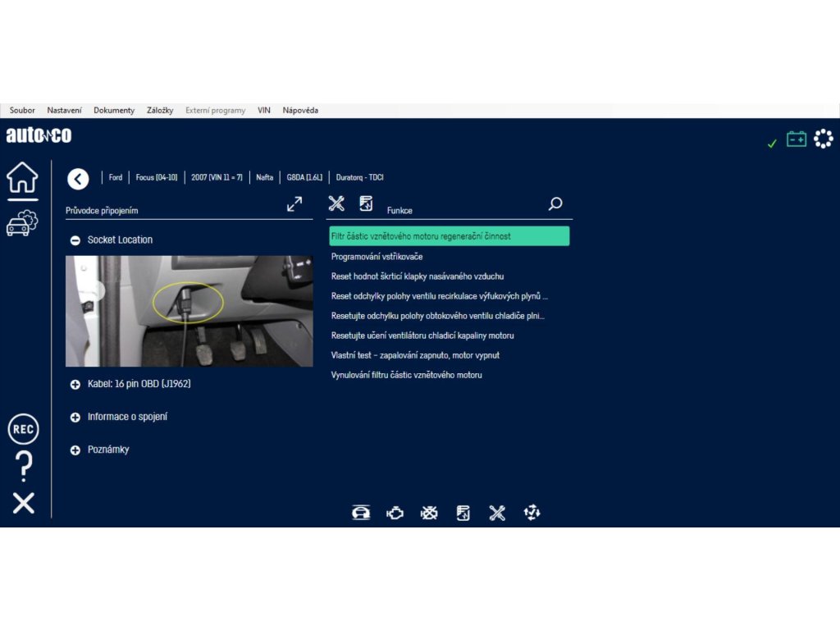The width and height of the screenshot is (840, 630).
Task: Click the OBD socket location photo
Action: pos(189,311)
